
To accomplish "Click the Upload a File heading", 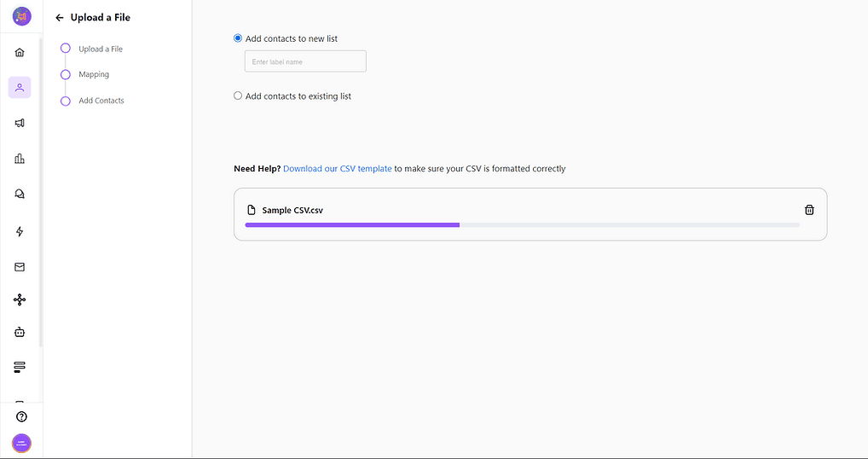I will pyautogui.click(x=101, y=18).
